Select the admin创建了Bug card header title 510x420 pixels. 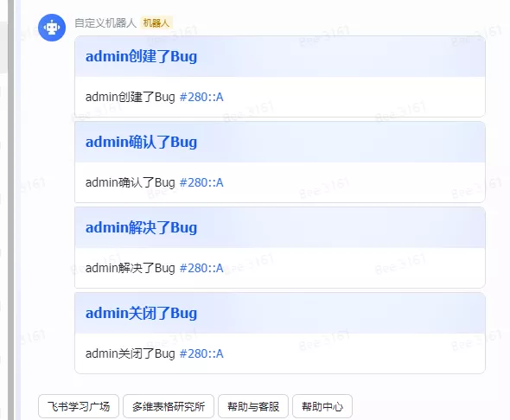[x=141, y=56]
